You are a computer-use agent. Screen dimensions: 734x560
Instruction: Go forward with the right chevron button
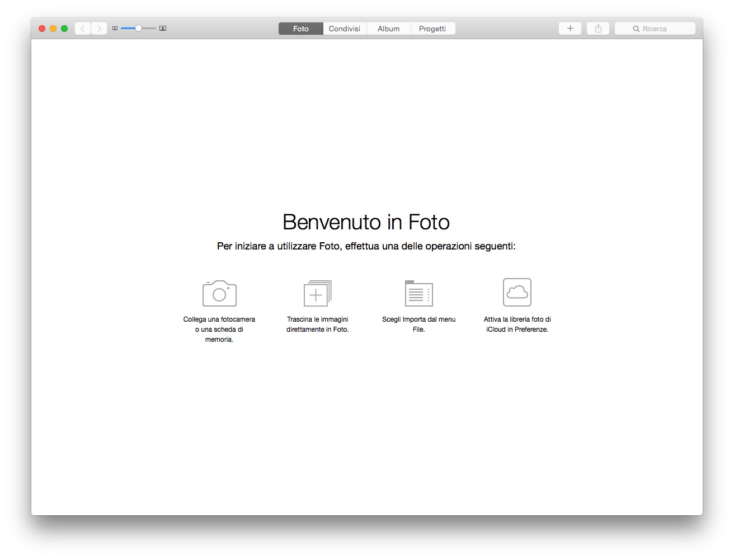click(x=99, y=29)
